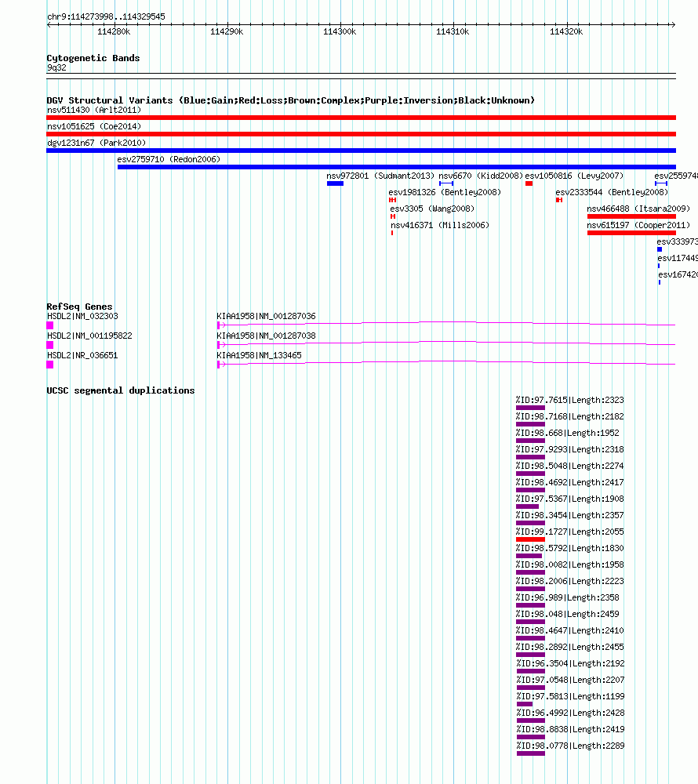
Task: Open esv3305 (Wang2008) variant
Action: pos(432,209)
